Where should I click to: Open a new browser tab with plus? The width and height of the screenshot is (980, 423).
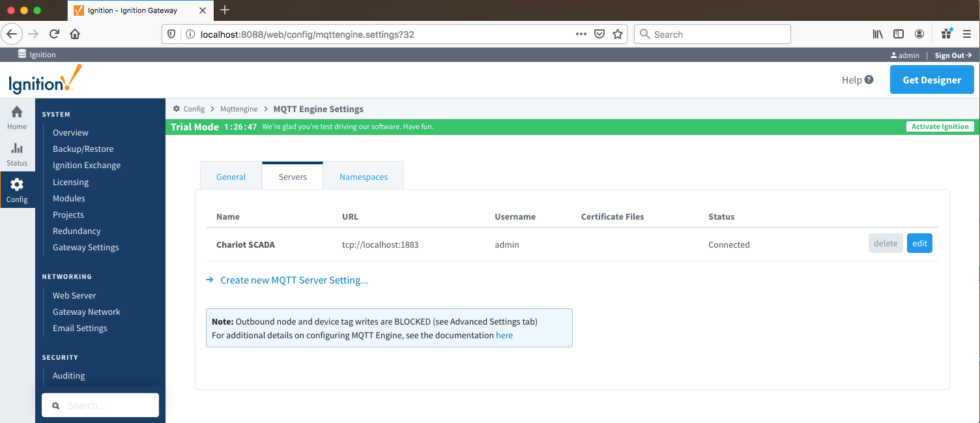(225, 10)
